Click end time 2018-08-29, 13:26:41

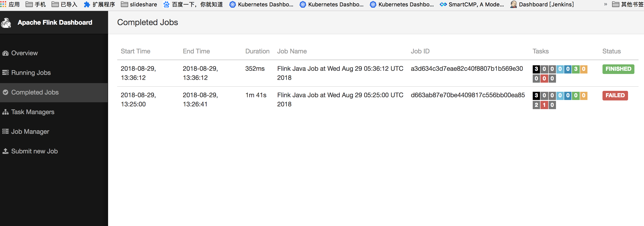point(200,100)
